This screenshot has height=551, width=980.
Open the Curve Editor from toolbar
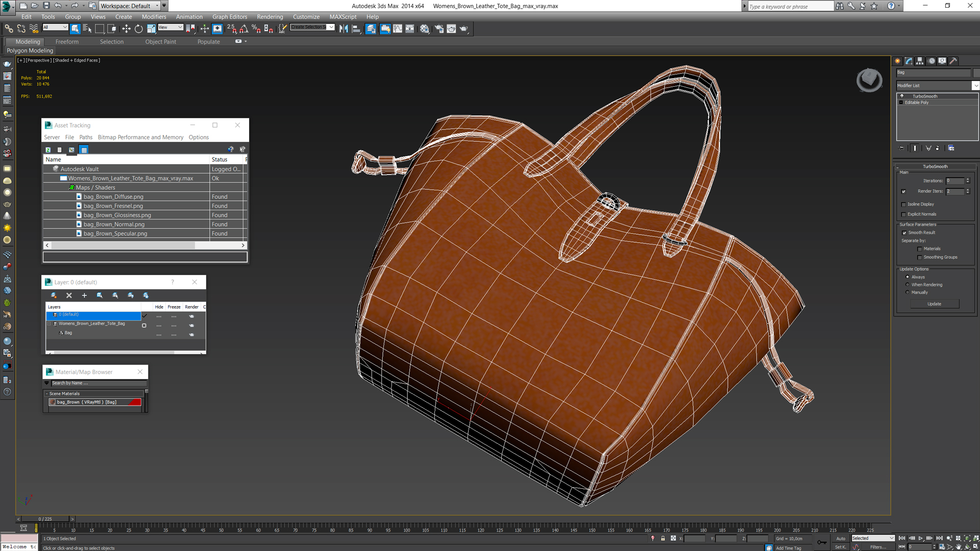pyautogui.click(x=398, y=29)
